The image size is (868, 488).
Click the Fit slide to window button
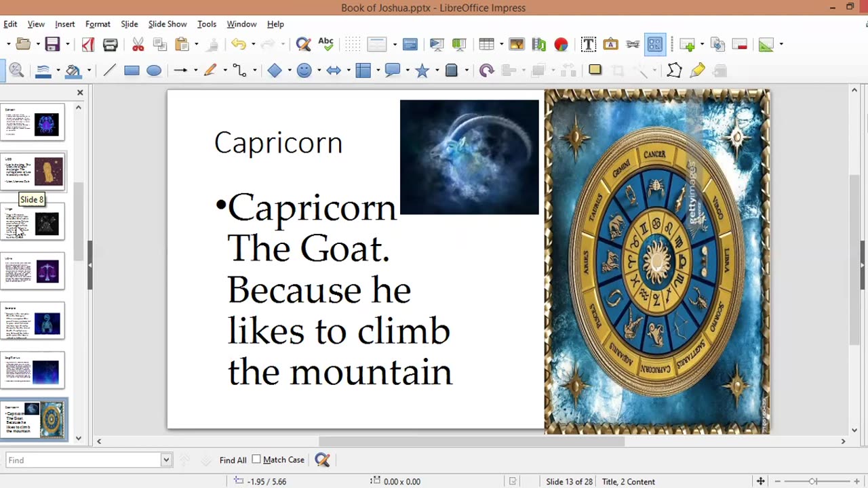coord(761,481)
